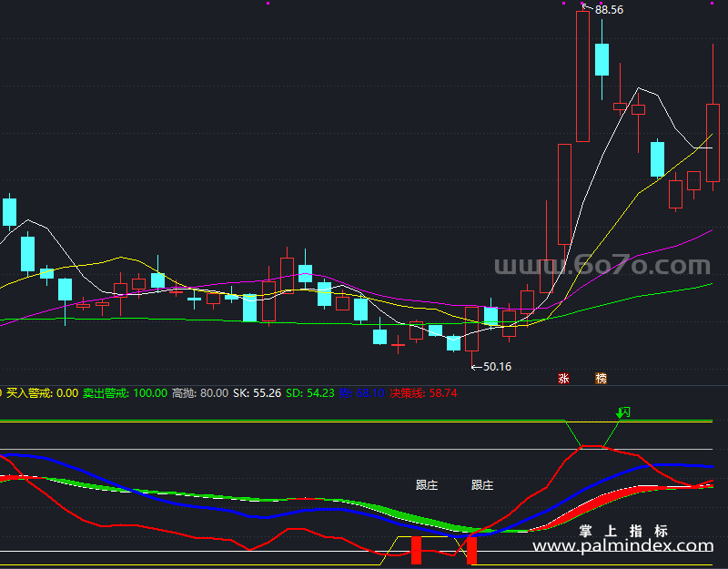
Task: Click the SK: 55.26 legend value
Action: point(257,393)
